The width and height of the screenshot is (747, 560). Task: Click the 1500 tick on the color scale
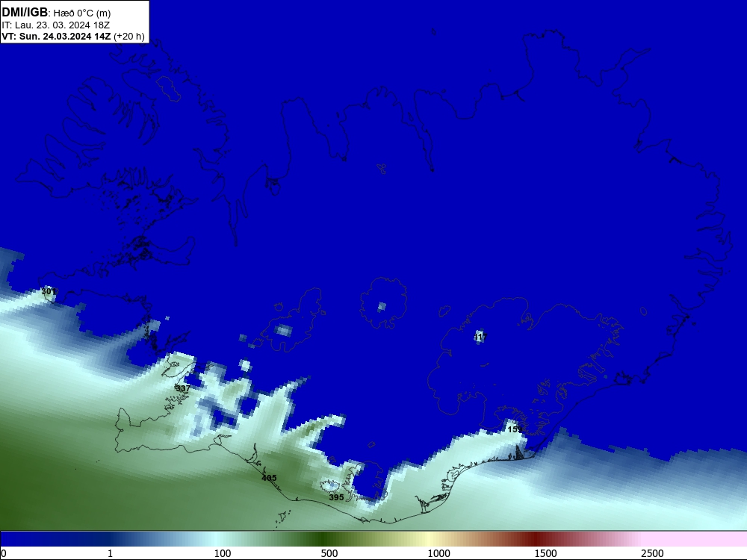click(545, 553)
